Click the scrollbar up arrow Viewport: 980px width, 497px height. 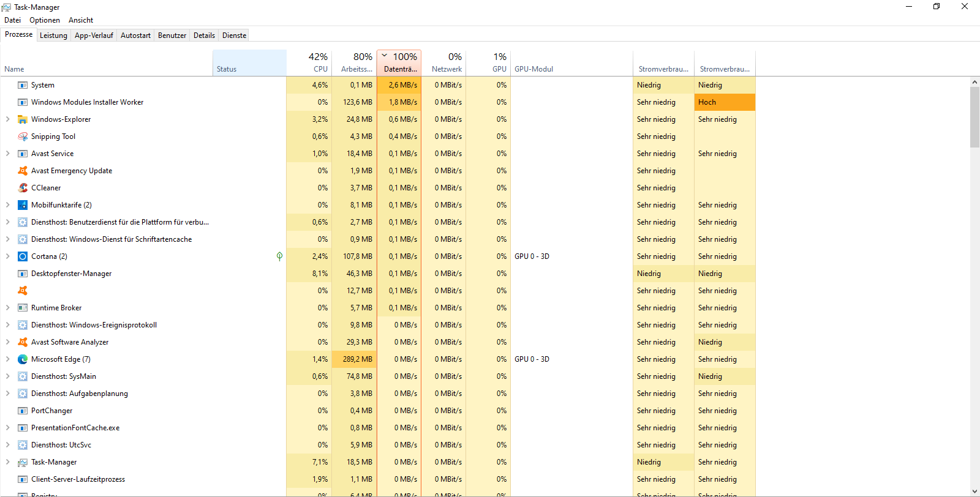tap(974, 82)
